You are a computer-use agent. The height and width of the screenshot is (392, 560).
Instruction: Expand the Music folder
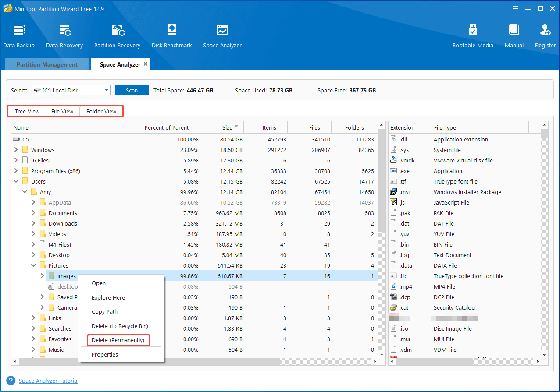(33, 349)
